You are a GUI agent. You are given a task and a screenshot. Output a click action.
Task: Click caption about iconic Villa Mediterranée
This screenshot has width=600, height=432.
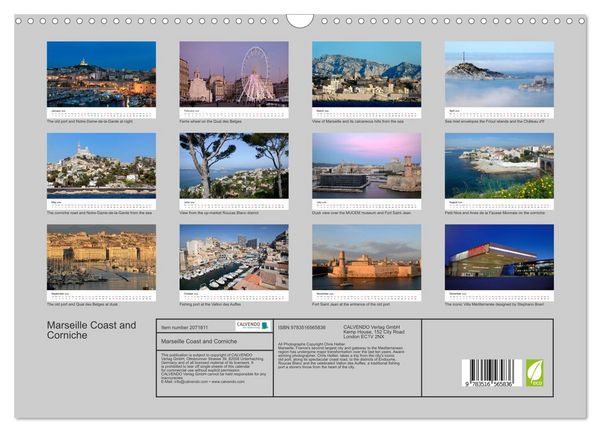494,304
